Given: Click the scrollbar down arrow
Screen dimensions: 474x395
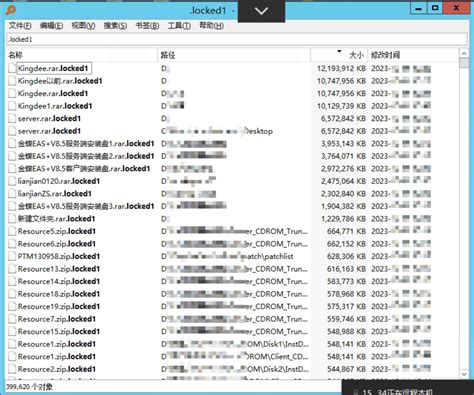Looking at the screenshot, I should point(464,374).
